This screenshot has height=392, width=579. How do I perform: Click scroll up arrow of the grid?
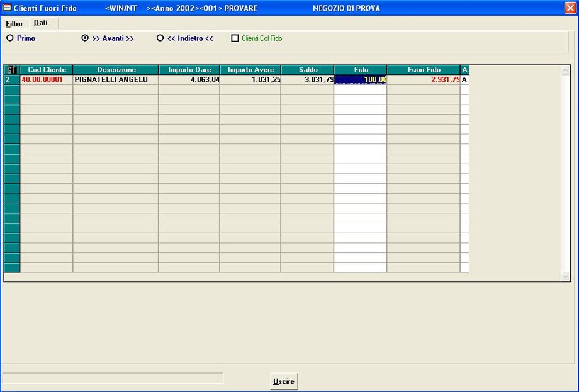(565, 70)
